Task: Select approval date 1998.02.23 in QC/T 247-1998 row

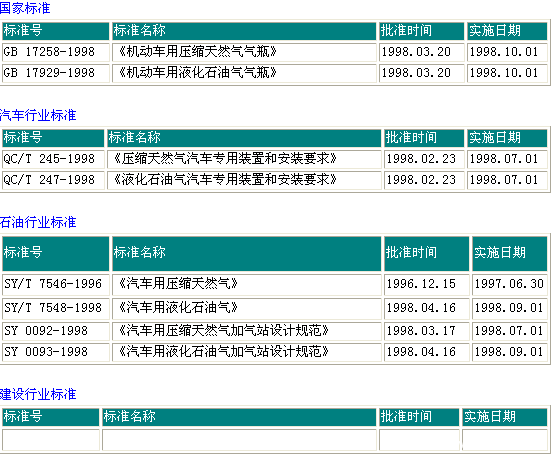Action: click(x=421, y=180)
